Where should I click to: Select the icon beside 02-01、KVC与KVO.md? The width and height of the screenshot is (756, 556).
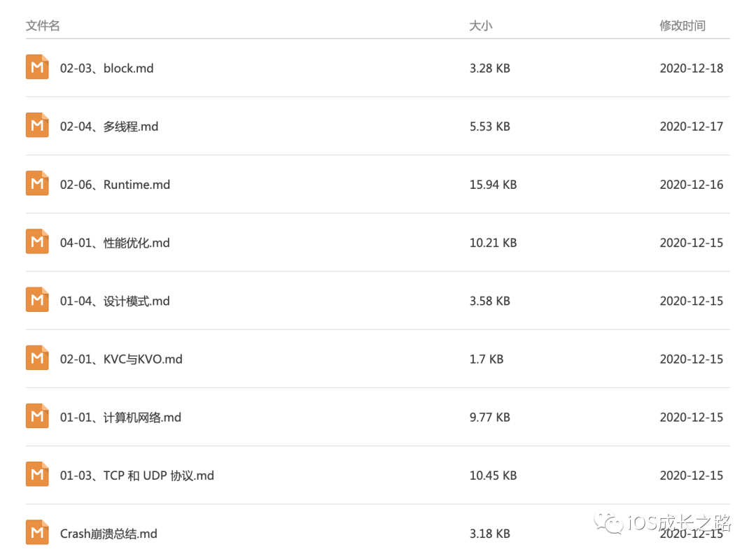coord(37,357)
